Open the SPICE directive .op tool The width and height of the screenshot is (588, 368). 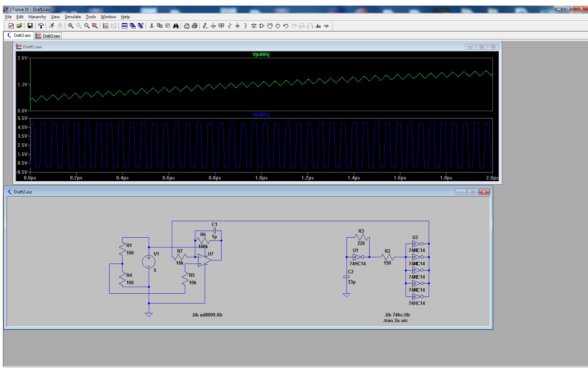pyautogui.click(x=326, y=26)
